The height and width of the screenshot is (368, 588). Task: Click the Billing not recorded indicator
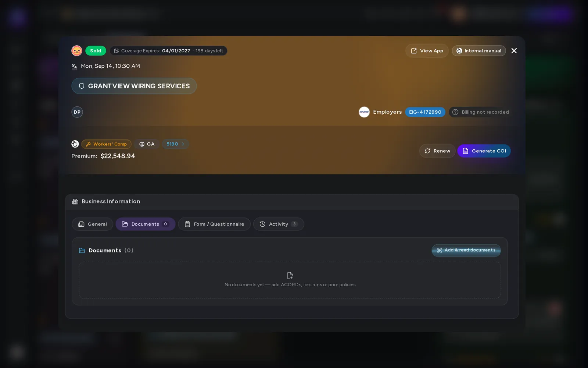point(481,112)
